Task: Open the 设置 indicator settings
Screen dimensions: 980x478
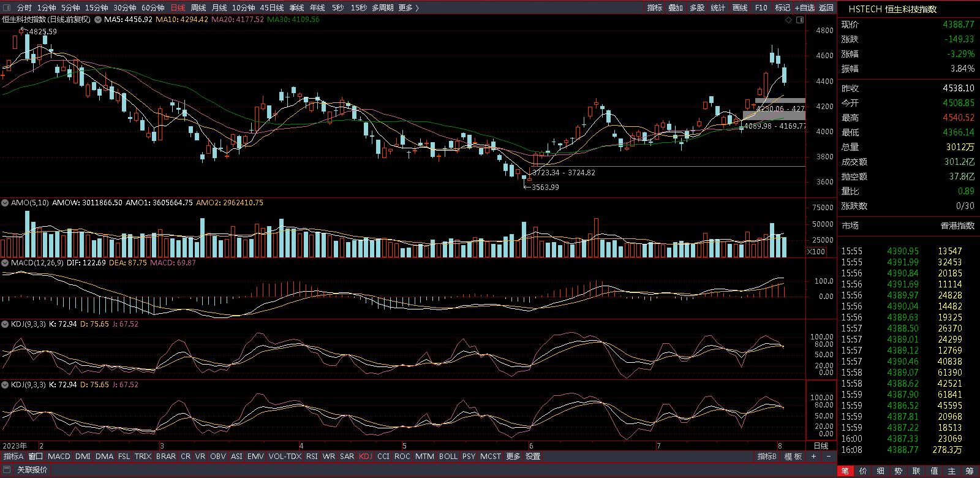Action: 533,457
